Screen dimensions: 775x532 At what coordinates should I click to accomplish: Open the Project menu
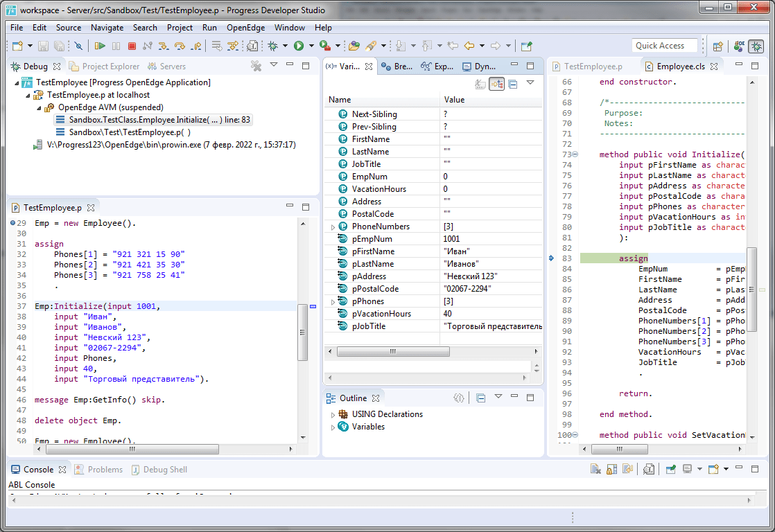[x=180, y=28]
